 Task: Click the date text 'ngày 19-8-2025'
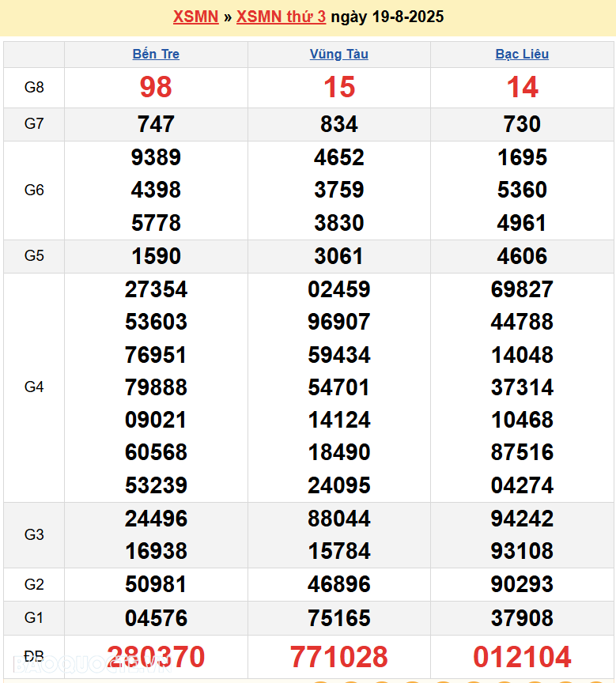point(387,17)
